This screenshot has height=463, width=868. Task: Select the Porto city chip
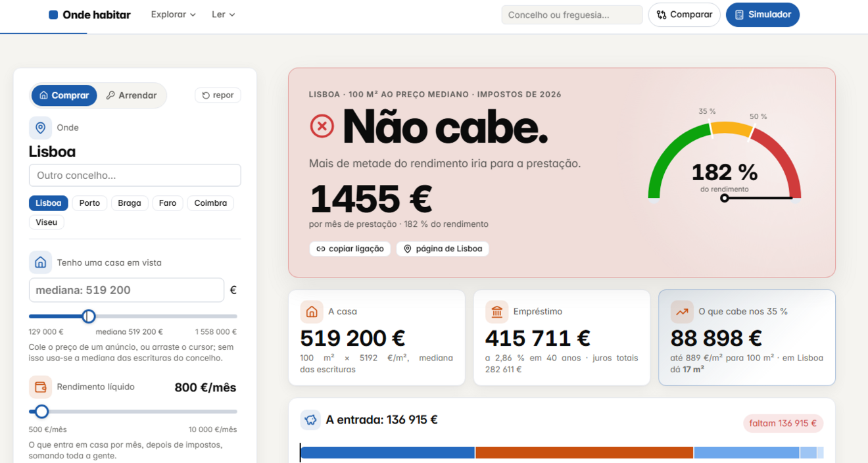tap(89, 203)
